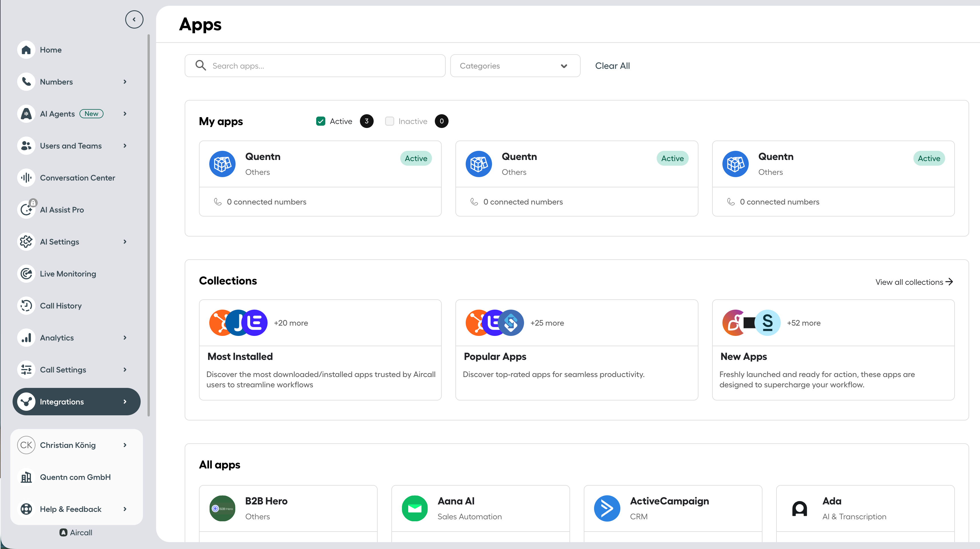Click the Aana AI green envelope logo

(415, 508)
